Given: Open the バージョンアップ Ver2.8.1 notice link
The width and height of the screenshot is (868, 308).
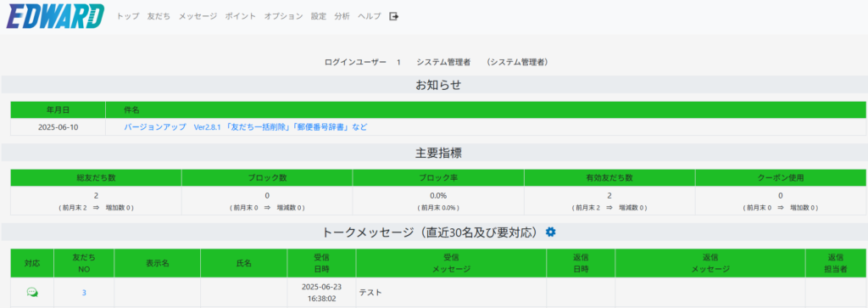Looking at the screenshot, I should pos(245,127).
